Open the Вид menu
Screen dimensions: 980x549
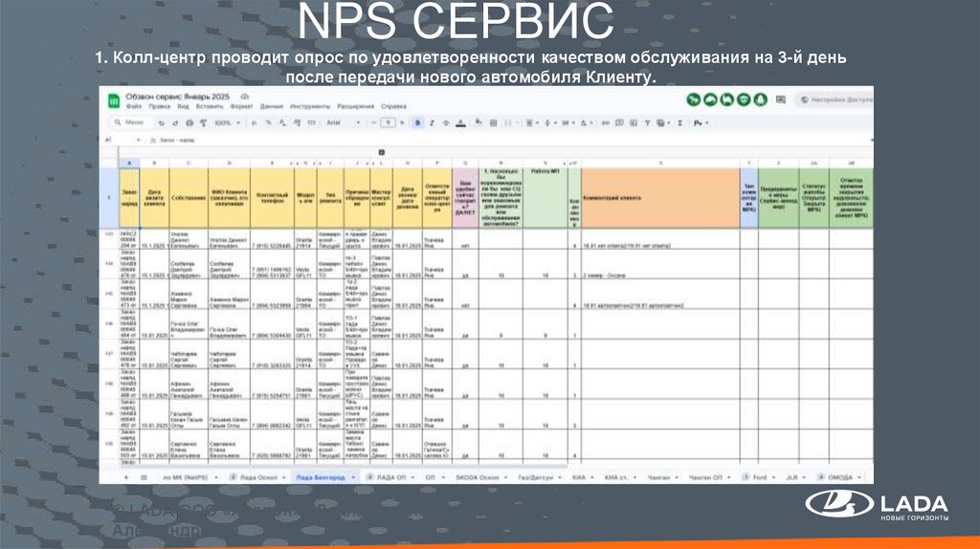pos(183,107)
